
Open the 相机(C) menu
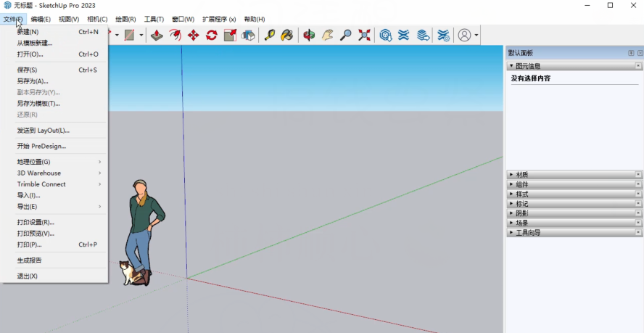[97, 19]
